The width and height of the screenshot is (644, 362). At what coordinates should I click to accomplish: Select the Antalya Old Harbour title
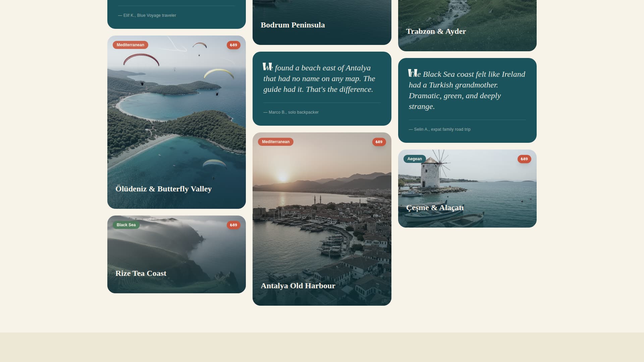click(298, 286)
